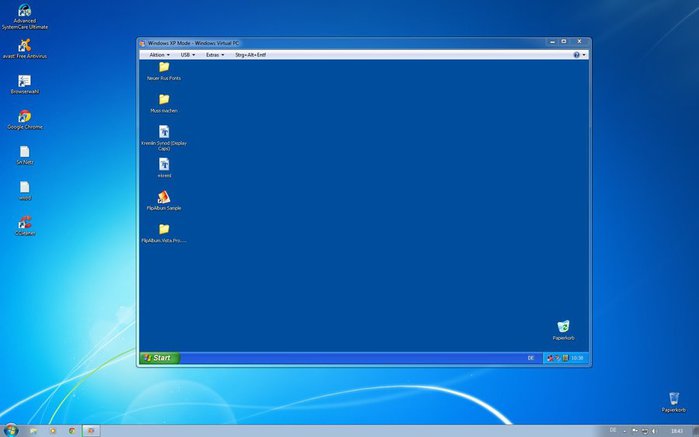Click the middle XP tray icon

(x=557, y=358)
